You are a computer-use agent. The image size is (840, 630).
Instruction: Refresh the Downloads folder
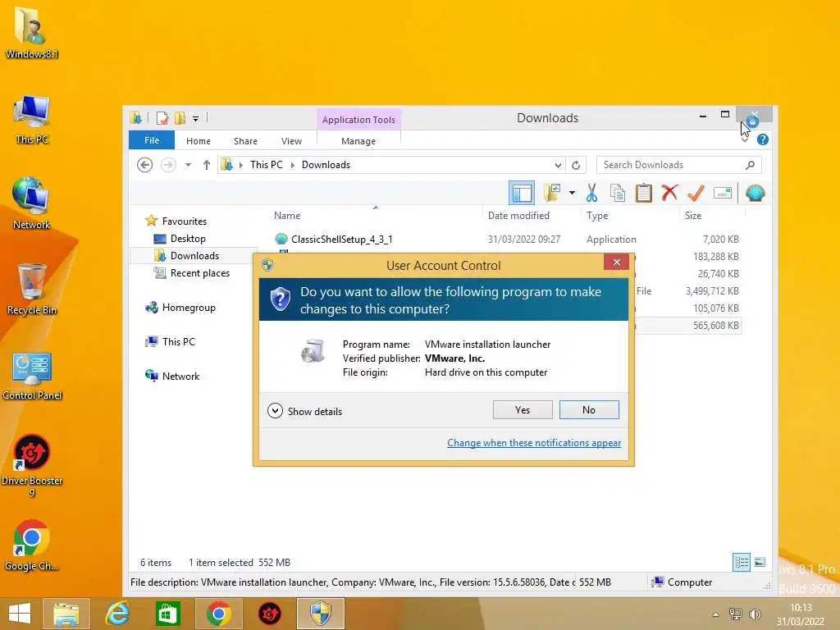(576, 165)
